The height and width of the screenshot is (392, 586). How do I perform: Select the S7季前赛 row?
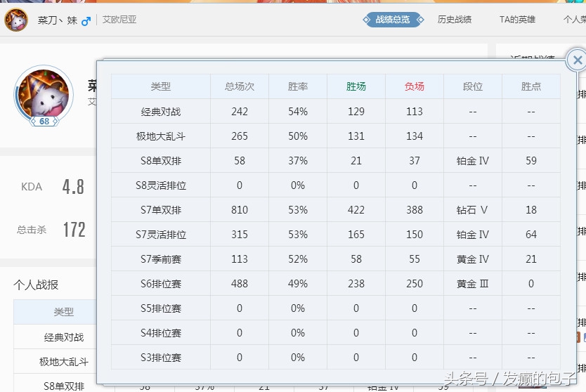click(336, 259)
